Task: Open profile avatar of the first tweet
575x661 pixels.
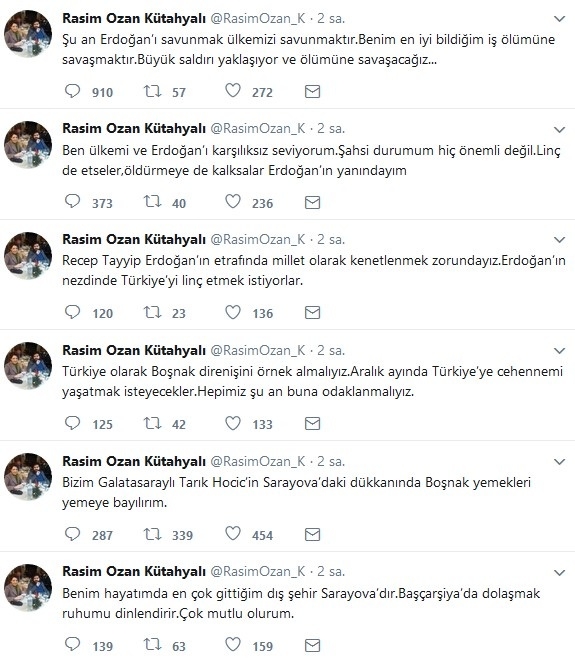Action: [x=28, y=34]
